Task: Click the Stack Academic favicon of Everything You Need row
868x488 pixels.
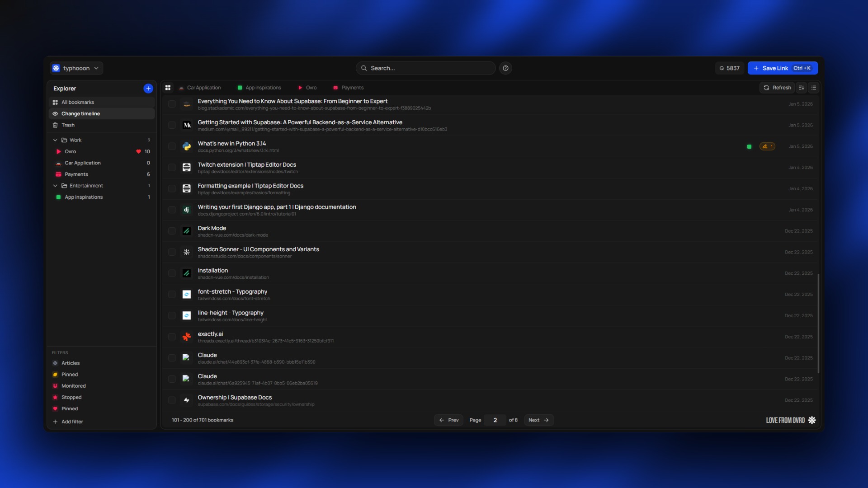Action: (x=186, y=104)
